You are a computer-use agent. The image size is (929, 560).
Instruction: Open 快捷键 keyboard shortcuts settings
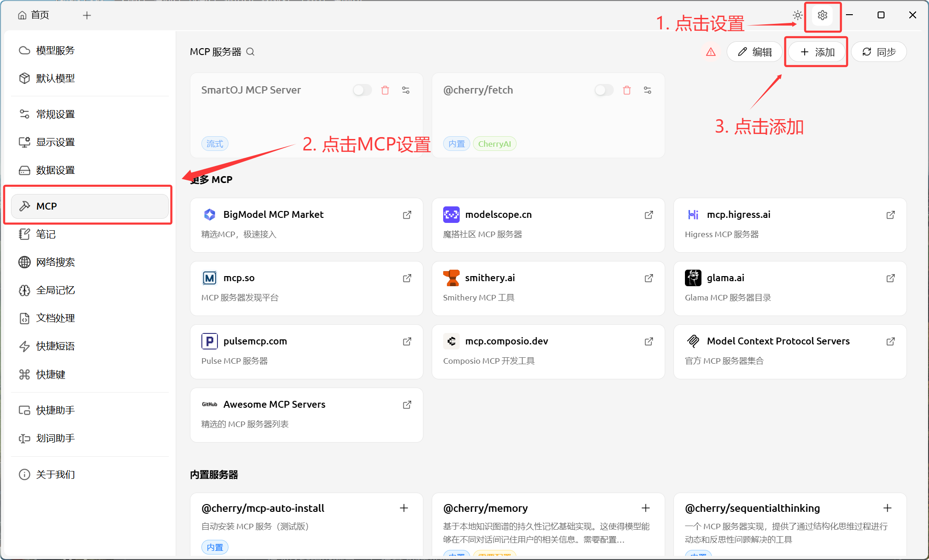(90, 375)
